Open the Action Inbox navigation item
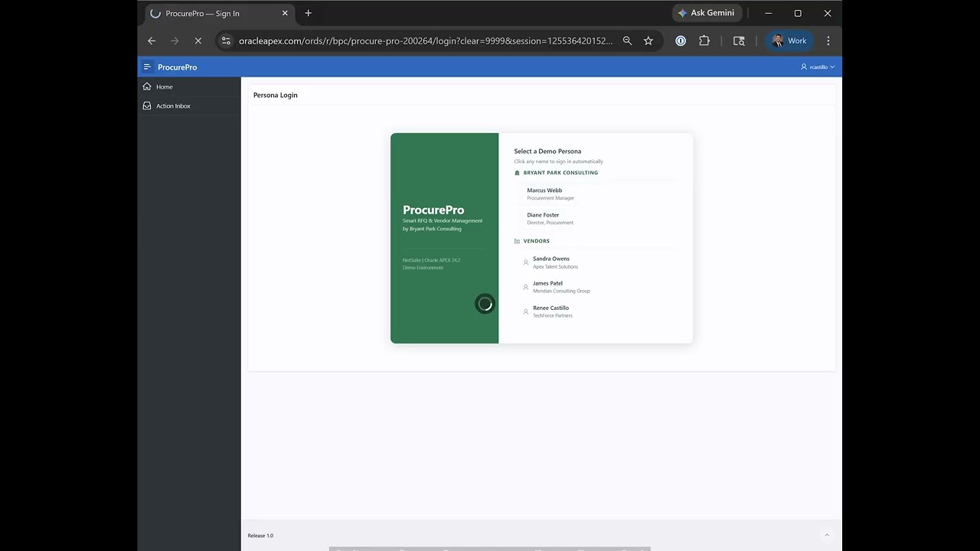 click(189, 106)
